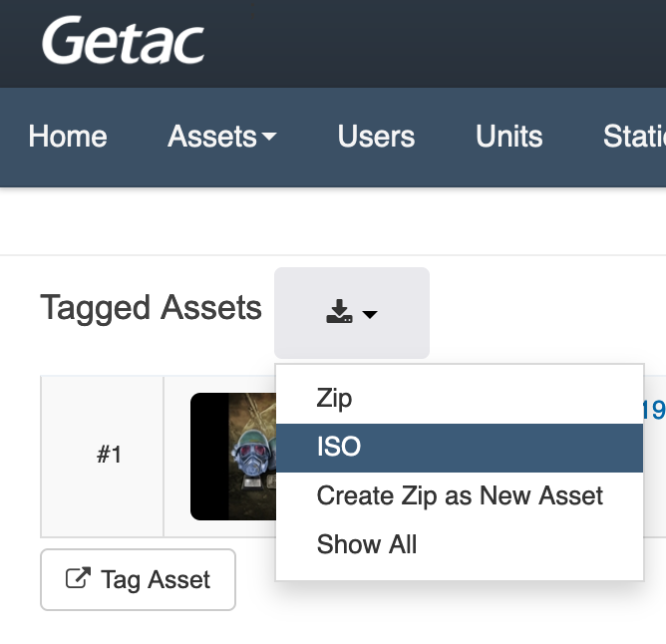Open the gas mask asset thumbnail

(x=233, y=457)
